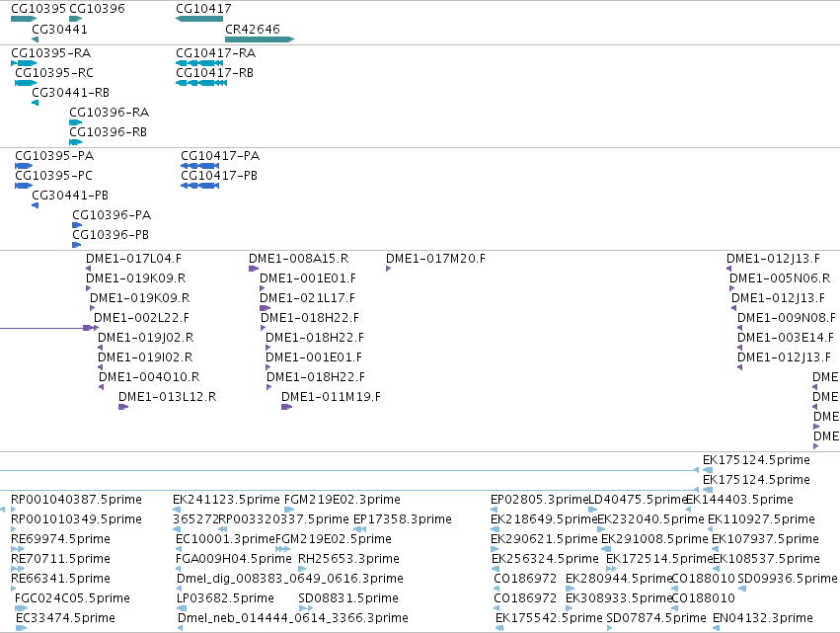Image resolution: width=840 pixels, height=633 pixels.
Task: Select EST RE66341.5prime
Action: point(60,579)
